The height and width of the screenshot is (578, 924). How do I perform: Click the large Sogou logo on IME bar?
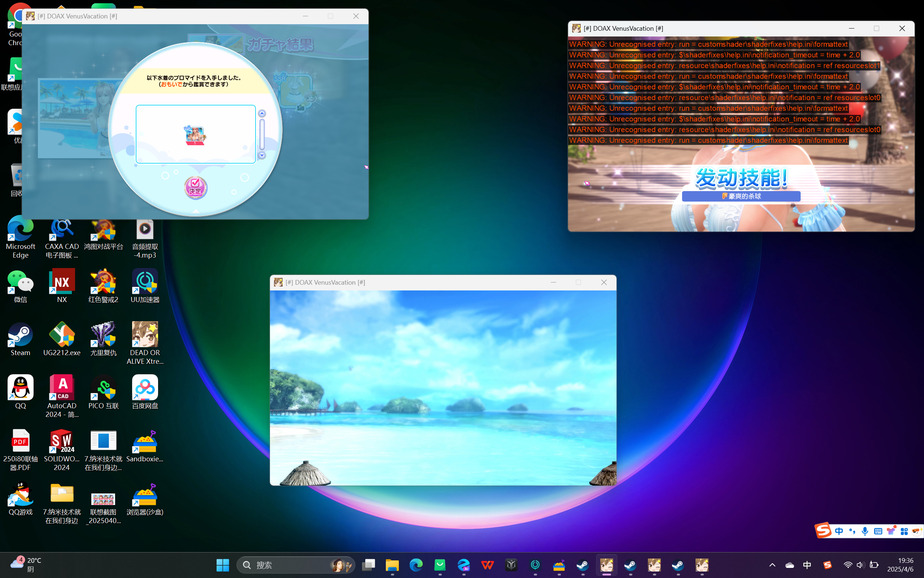point(823,531)
